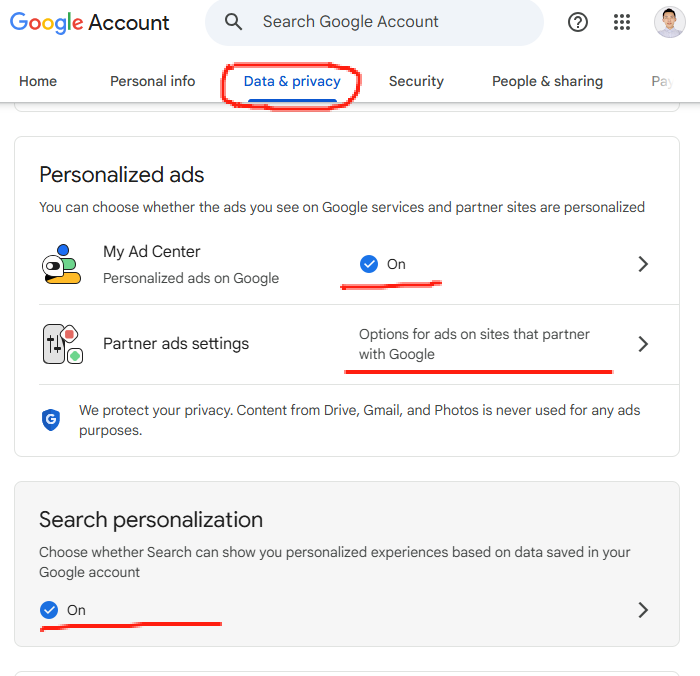Open the Google apps grid
700x676 pixels.
click(622, 22)
